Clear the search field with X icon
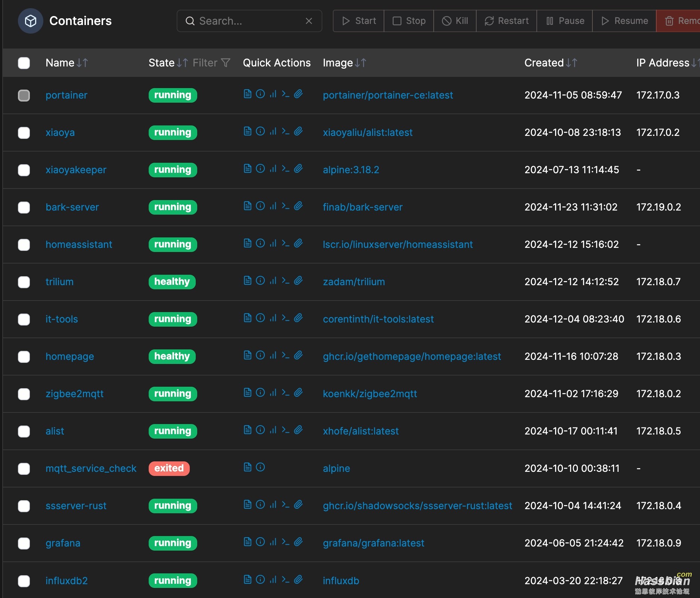Screen dimensions: 700x598 309,21
